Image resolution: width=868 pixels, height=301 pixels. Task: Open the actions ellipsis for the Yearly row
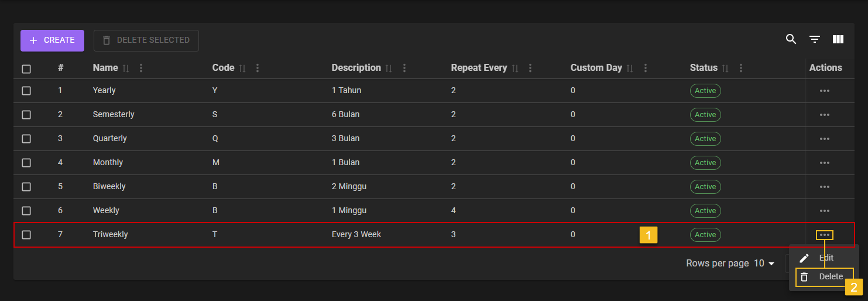(825, 91)
